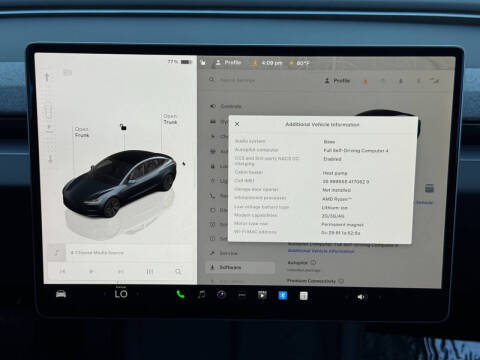Open Additional Vehicle Information link

(321, 251)
